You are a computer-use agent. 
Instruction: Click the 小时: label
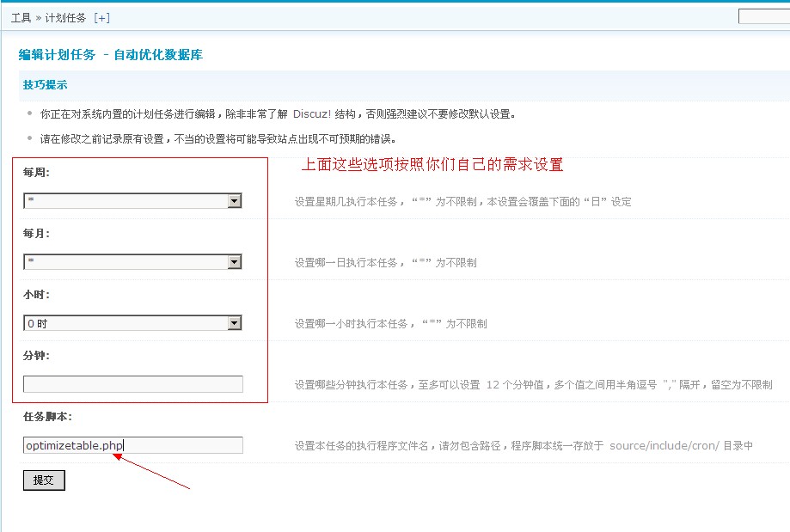36,294
